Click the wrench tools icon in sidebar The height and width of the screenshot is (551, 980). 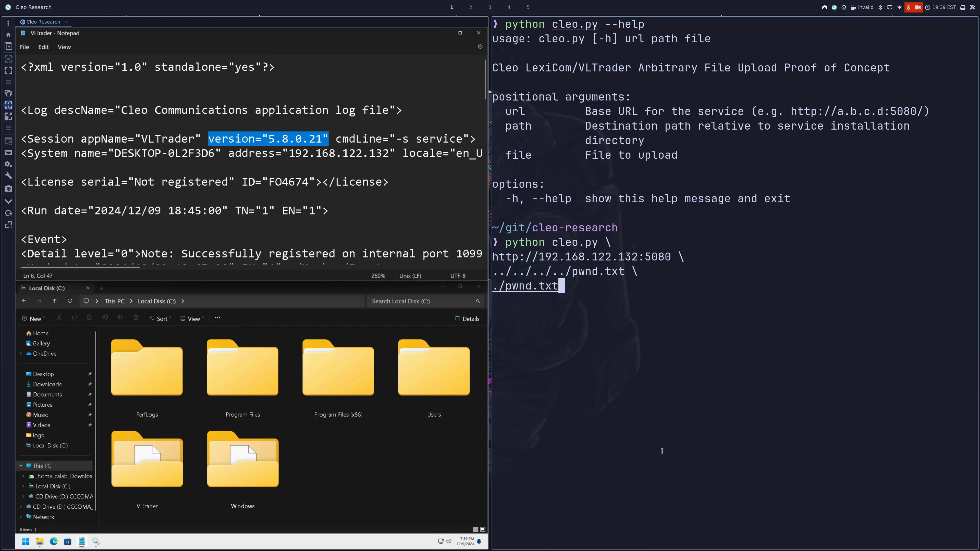pos(8,176)
